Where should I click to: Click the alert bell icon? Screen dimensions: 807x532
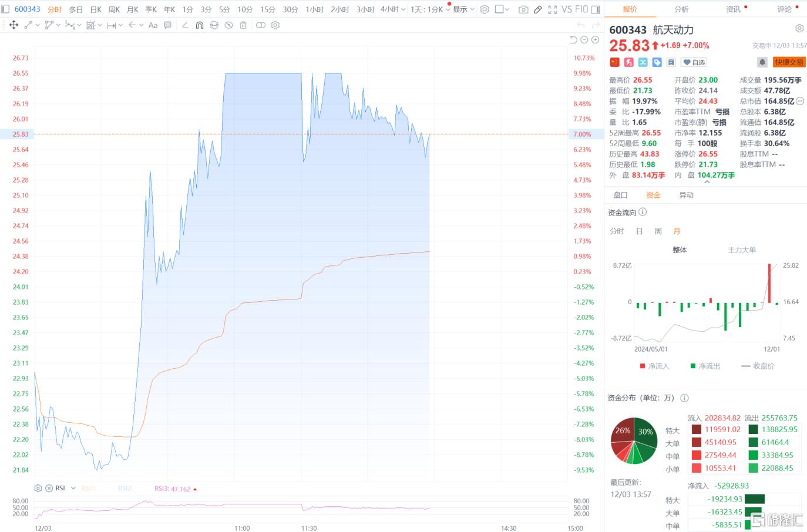762,62
